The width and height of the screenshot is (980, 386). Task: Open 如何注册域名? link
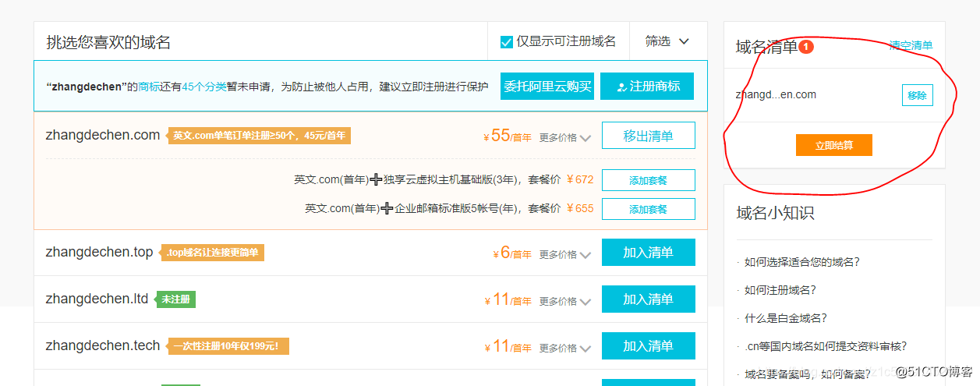click(780, 290)
